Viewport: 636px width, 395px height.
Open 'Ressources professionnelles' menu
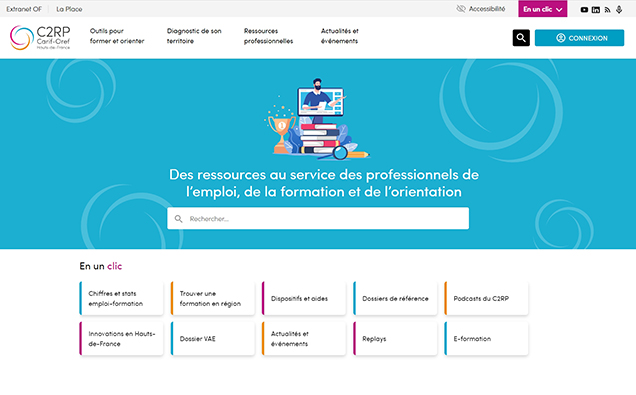[x=268, y=36]
